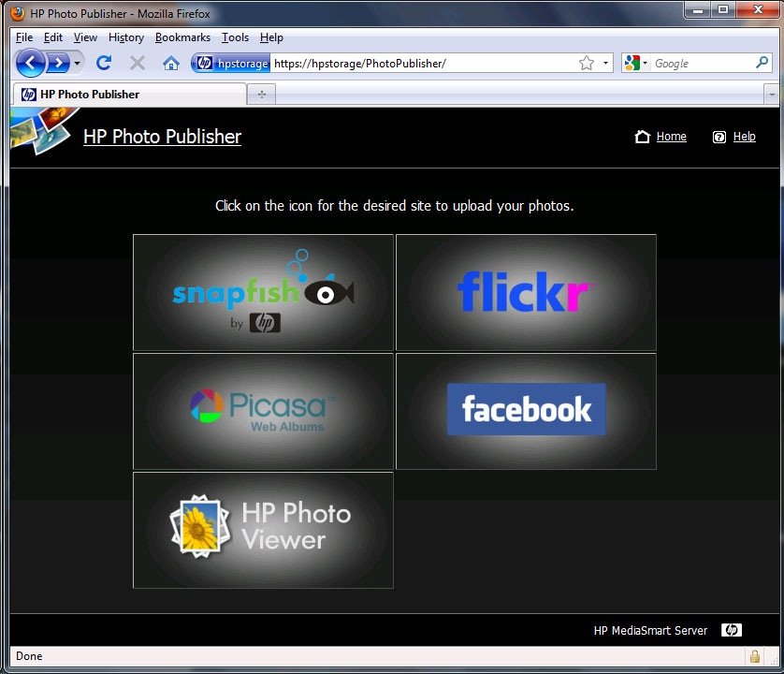The image size is (784, 674).
Task: Click the search magnifier icon
Action: 762,63
